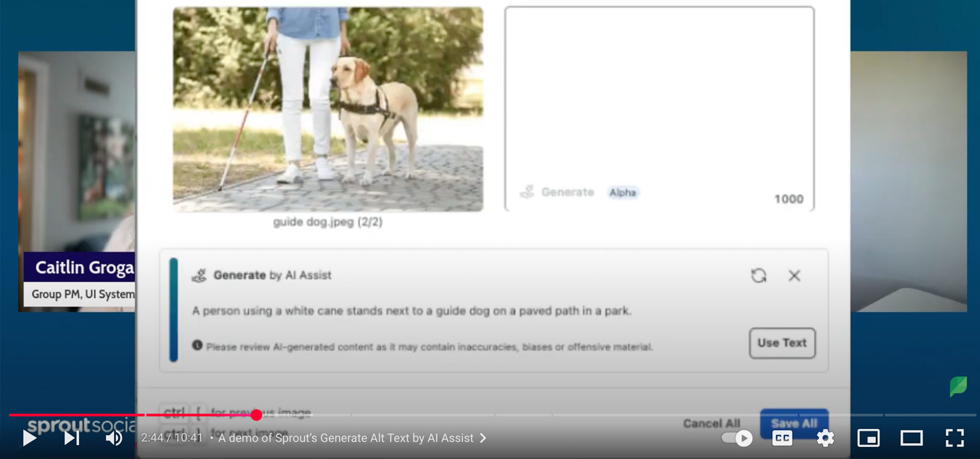This screenshot has width=980, height=459.
Task: Click Save All button
Action: pos(794,423)
